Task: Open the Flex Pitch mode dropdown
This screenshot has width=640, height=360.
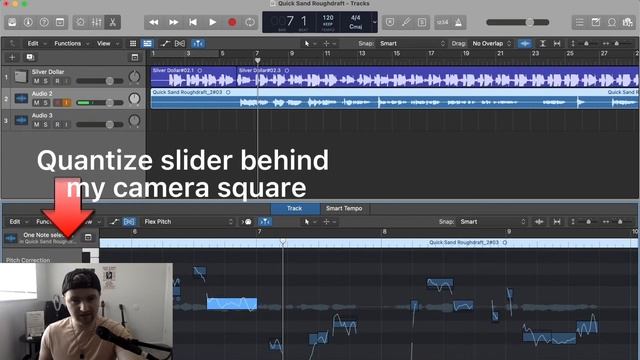Action: click(188, 222)
